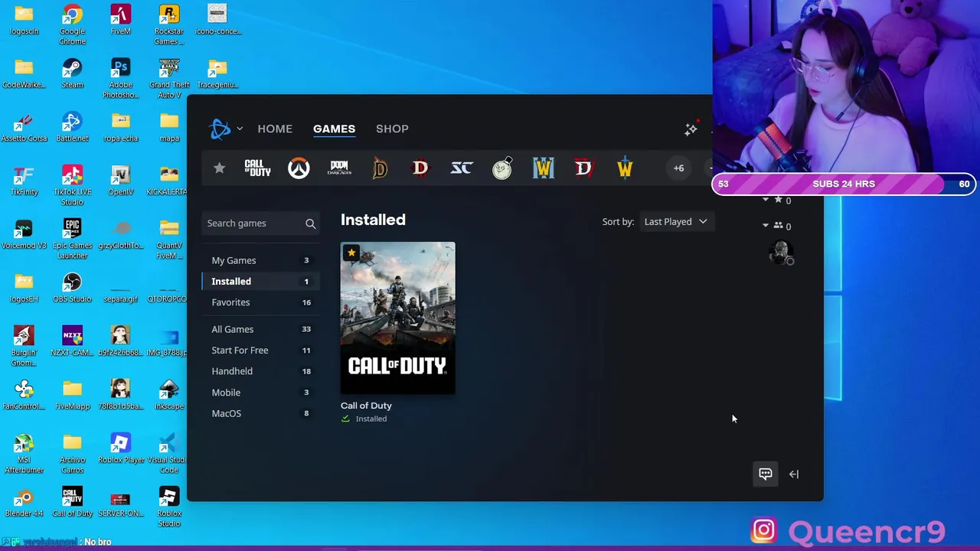Filter by Handheld games
This screenshot has width=980, height=551.
tap(261, 371)
